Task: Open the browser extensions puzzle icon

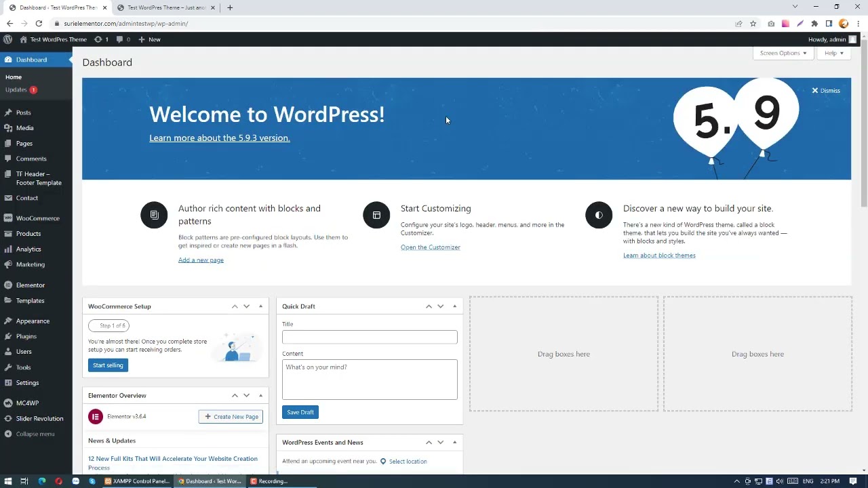Action: coord(814,23)
